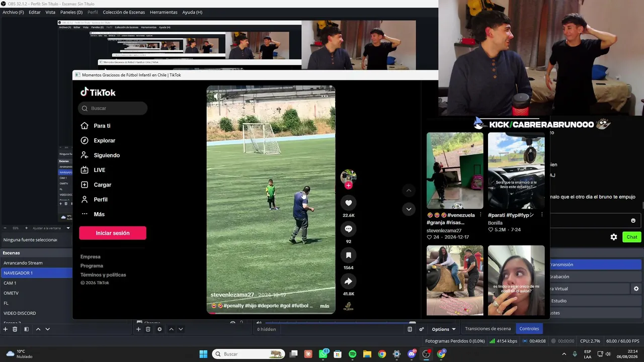Open the Programa footer link

click(92, 265)
